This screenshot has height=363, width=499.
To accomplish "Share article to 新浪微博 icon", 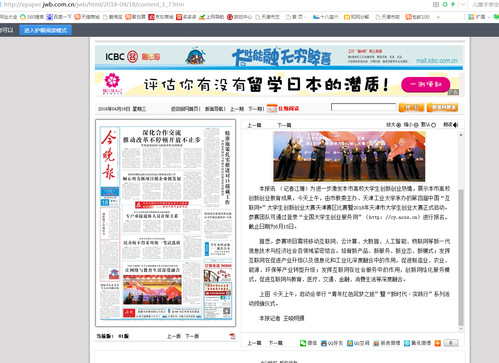I will [x=376, y=343].
